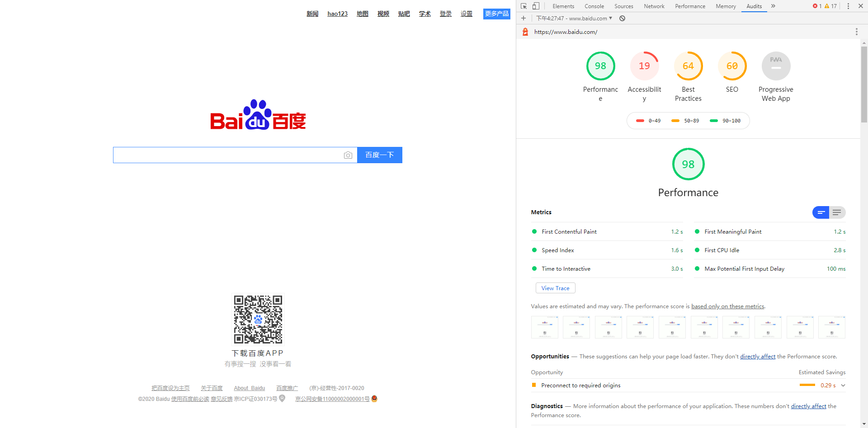Expand the Preconnect to required origins row
Viewport: 868px width, 428px height.
click(688, 386)
